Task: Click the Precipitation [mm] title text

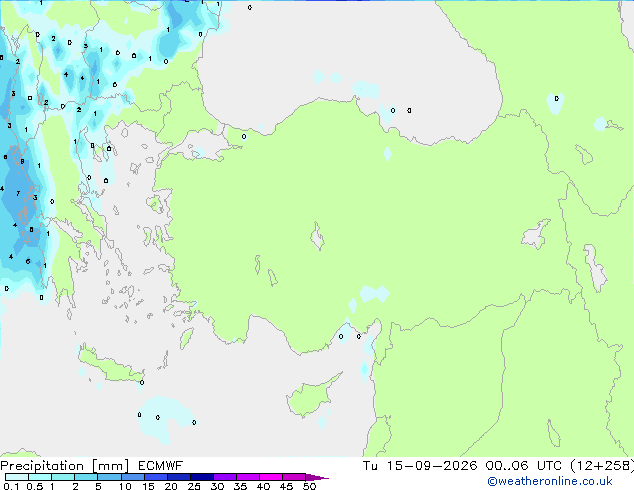Action: tap(65, 466)
